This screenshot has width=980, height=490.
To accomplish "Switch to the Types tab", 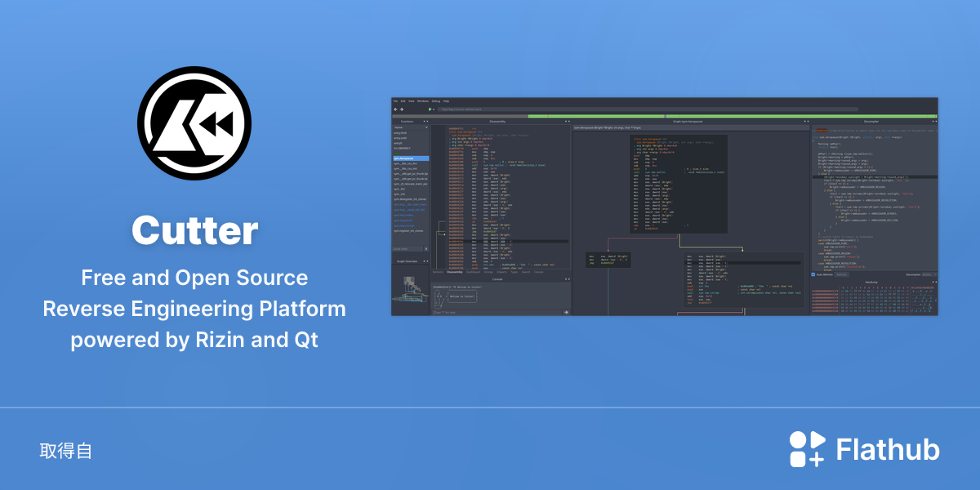I will point(514,272).
